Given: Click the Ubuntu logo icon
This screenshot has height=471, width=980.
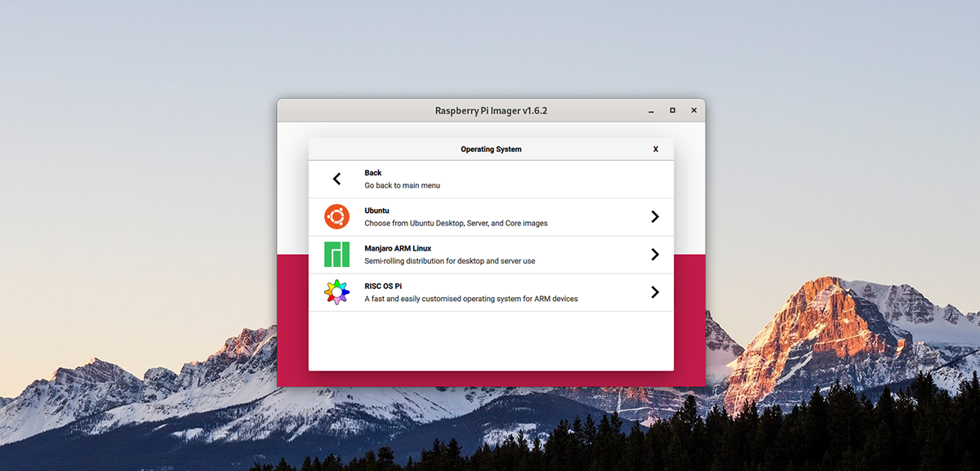Looking at the screenshot, I should tap(336, 216).
